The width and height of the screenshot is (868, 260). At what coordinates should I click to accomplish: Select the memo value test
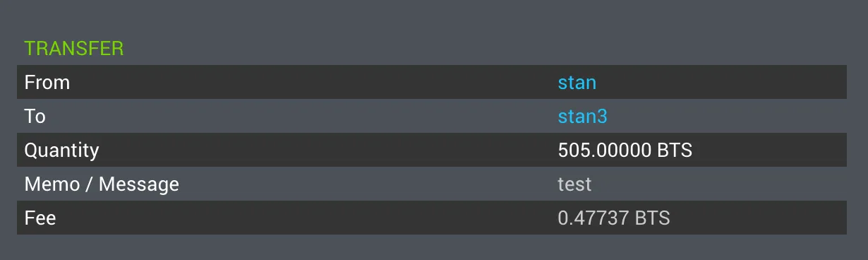(574, 184)
